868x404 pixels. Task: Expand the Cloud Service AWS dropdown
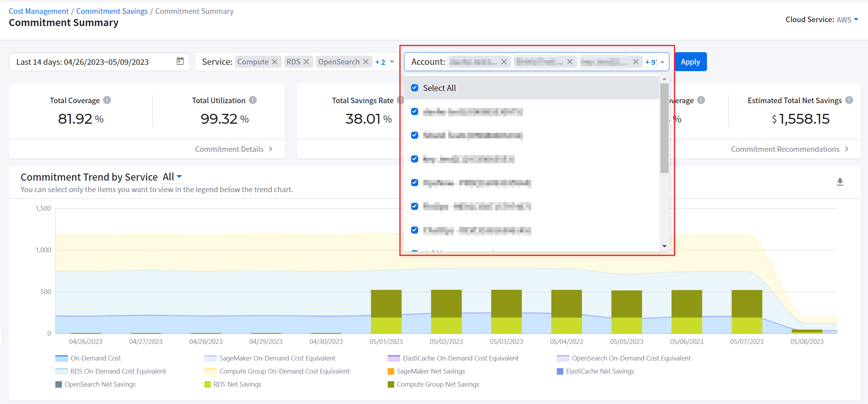pos(856,19)
